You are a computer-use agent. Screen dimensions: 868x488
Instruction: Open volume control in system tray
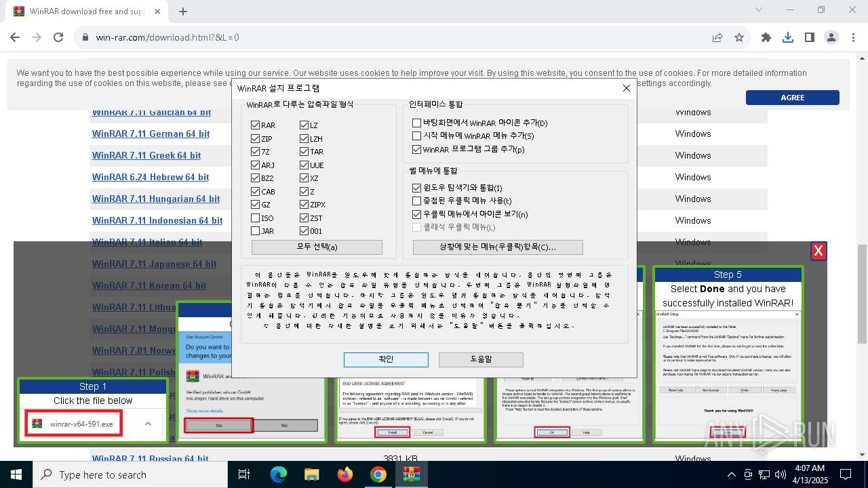[781, 474]
